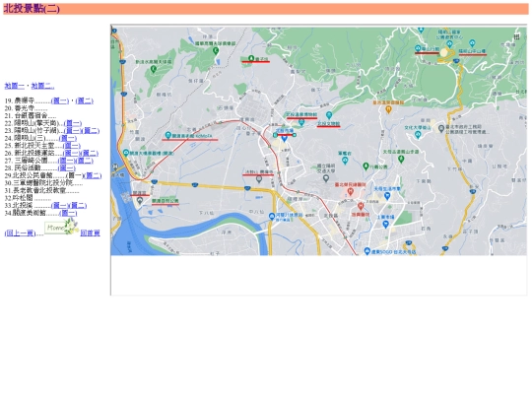
Task: Click the teal pin for 關渡美術館 KdMoFA
Action: click(167, 136)
